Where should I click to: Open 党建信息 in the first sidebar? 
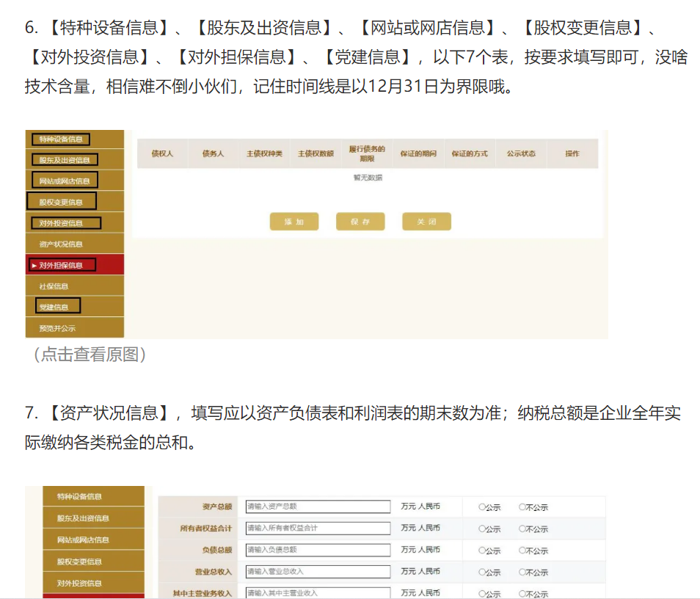[75, 307]
